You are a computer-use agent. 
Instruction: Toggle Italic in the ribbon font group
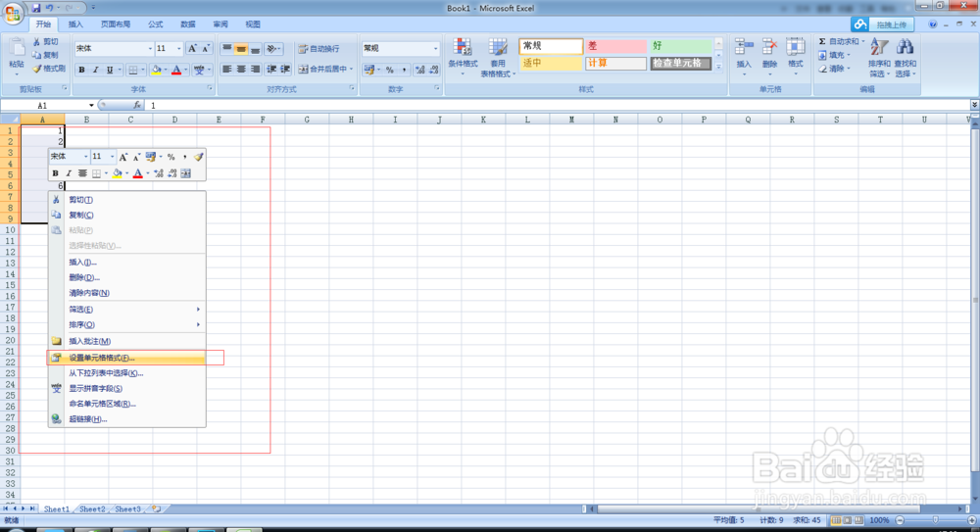click(x=96, y=70)
